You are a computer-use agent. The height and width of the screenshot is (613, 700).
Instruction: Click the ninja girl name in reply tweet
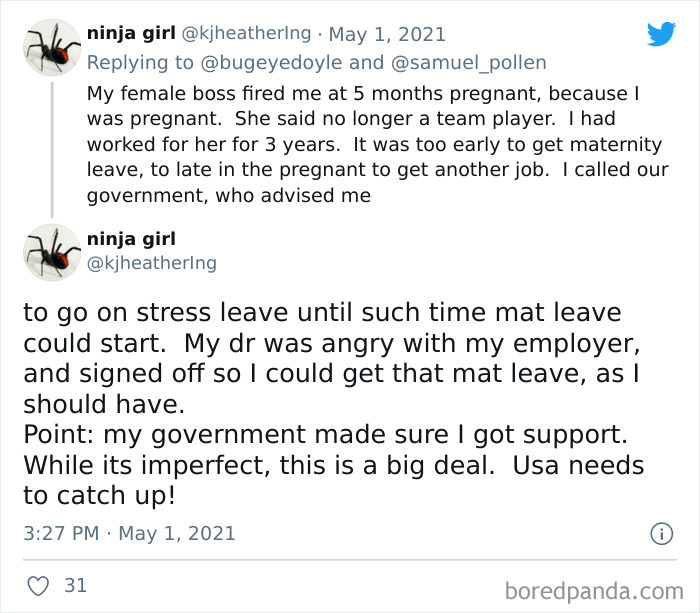(x=131, y=34)
